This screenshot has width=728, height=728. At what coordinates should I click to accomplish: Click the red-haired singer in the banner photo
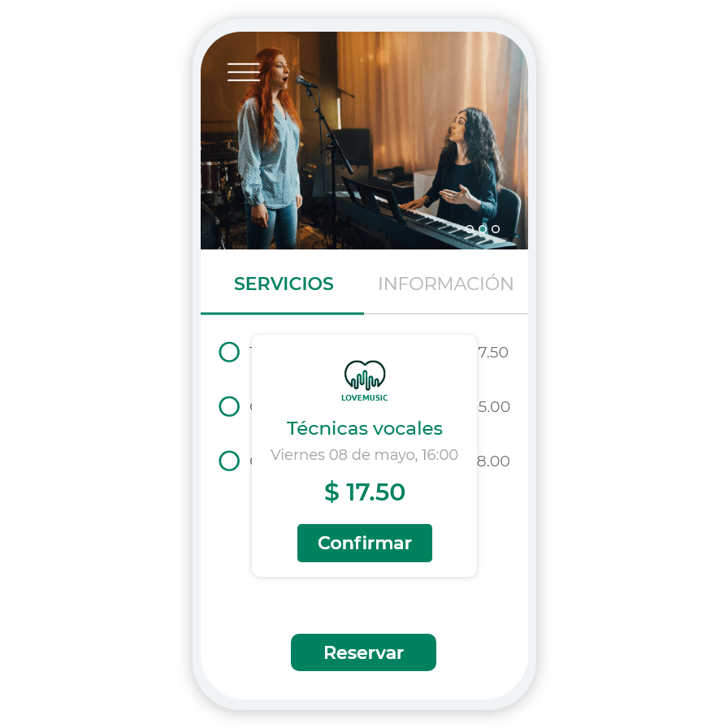(269, 149)
